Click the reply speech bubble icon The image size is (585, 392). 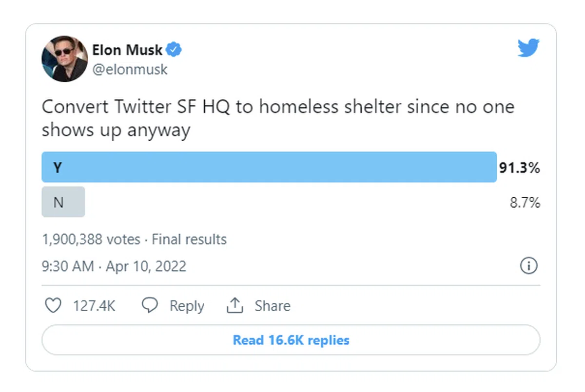click(150, 306)
